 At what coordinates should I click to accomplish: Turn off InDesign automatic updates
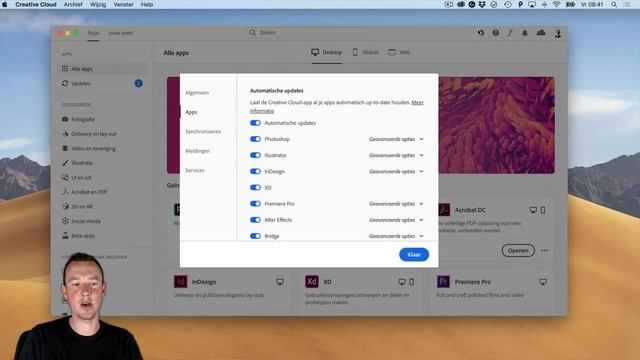(x=255, y=171)
